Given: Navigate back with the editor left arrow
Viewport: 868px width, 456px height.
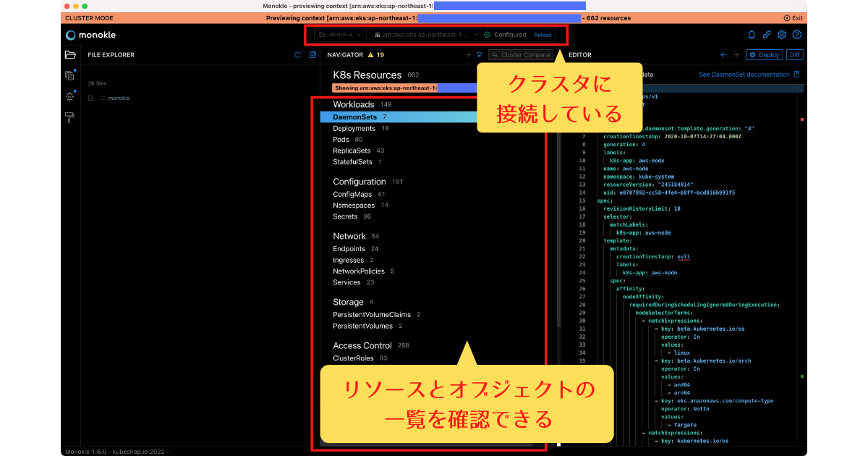Looking at the screenshot, I should point(723,54).
